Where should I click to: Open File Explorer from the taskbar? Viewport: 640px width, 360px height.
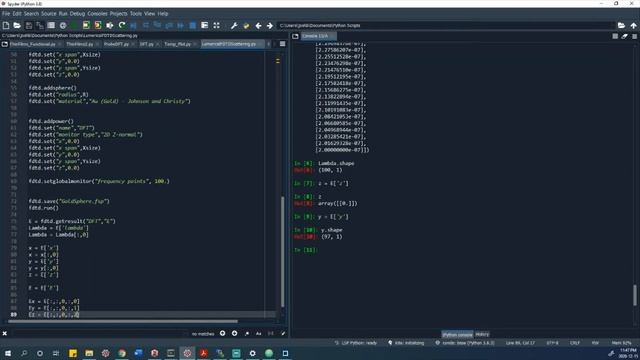click(89, 353)
